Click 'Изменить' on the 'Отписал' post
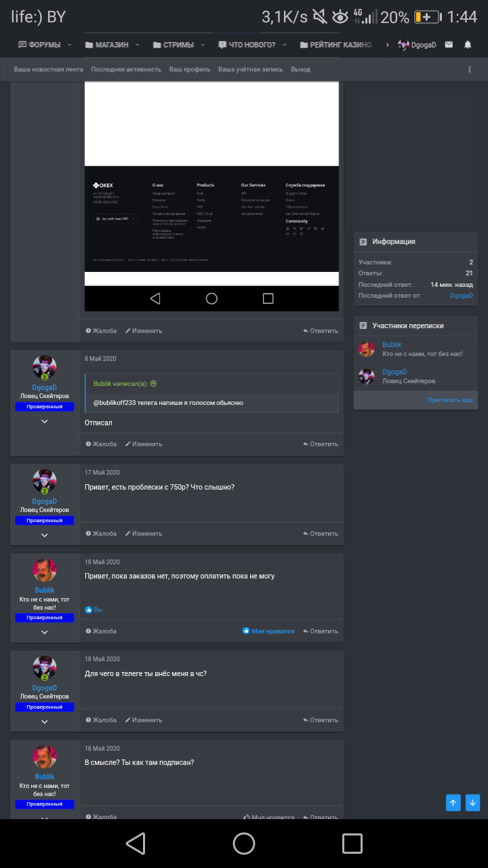This screenshot has height=868, width=488. pyautogui.click(x=144, y=444)
